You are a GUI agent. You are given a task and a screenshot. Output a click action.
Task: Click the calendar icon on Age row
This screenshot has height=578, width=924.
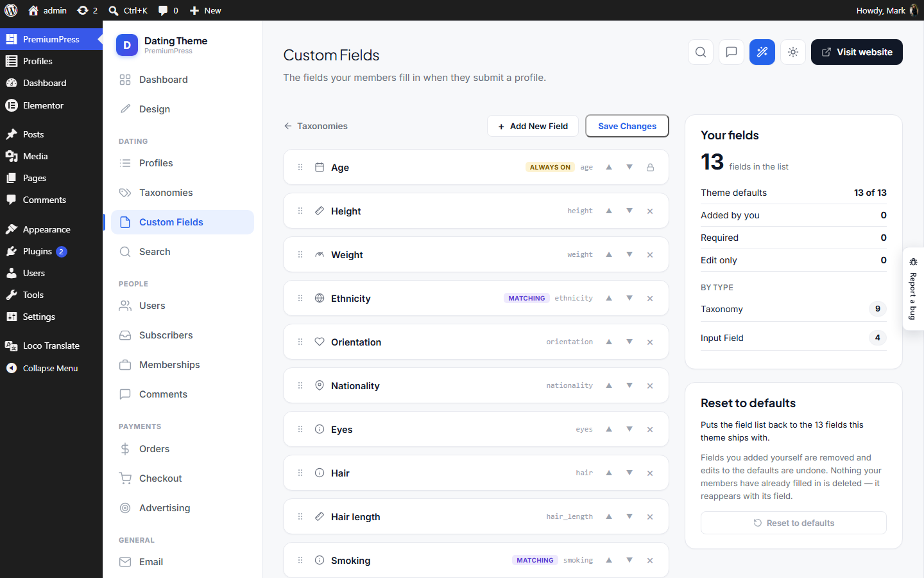(320, 167)
